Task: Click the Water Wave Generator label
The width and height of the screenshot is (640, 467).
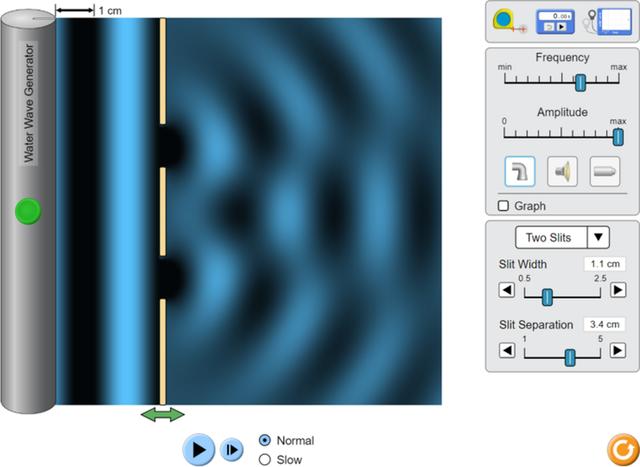Action: (29, 103)
